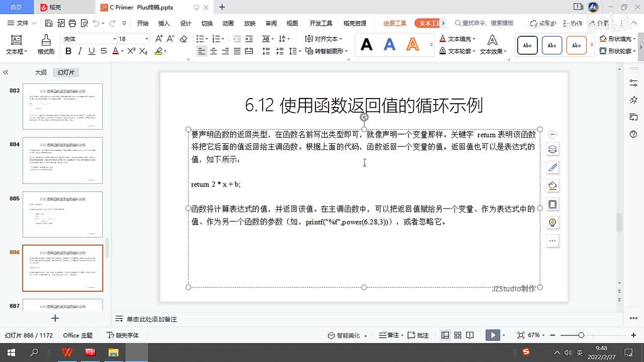Set justified text alignment
Screen dimensions: 644x362
[237, 51]
